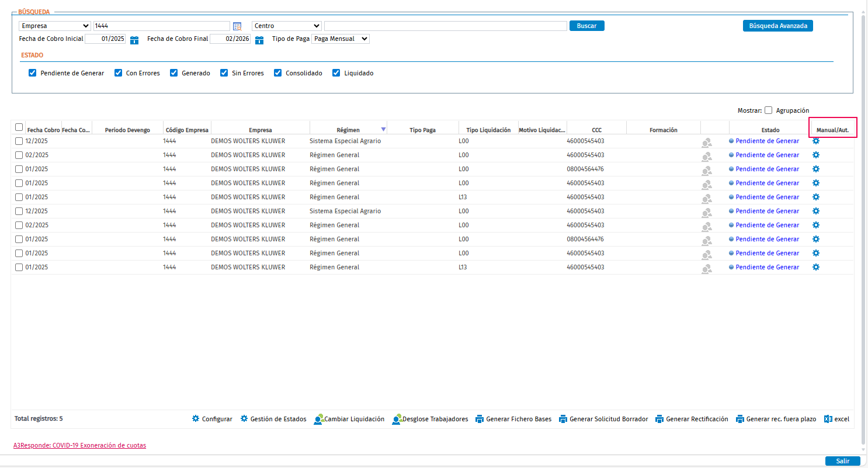This screenshot has width=868, height=468.
Task: Click the Buscar button
Action: (x=586, y=26)
